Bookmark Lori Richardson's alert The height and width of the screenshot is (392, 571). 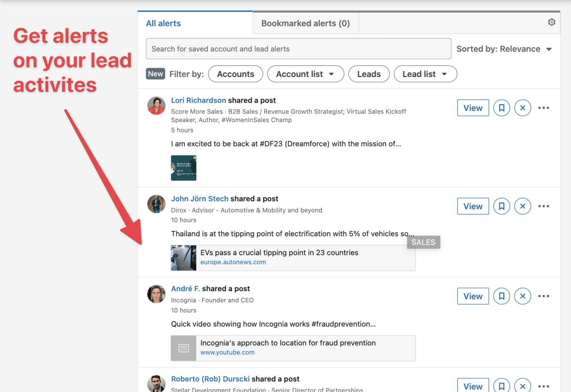click(x=501, y=108)
